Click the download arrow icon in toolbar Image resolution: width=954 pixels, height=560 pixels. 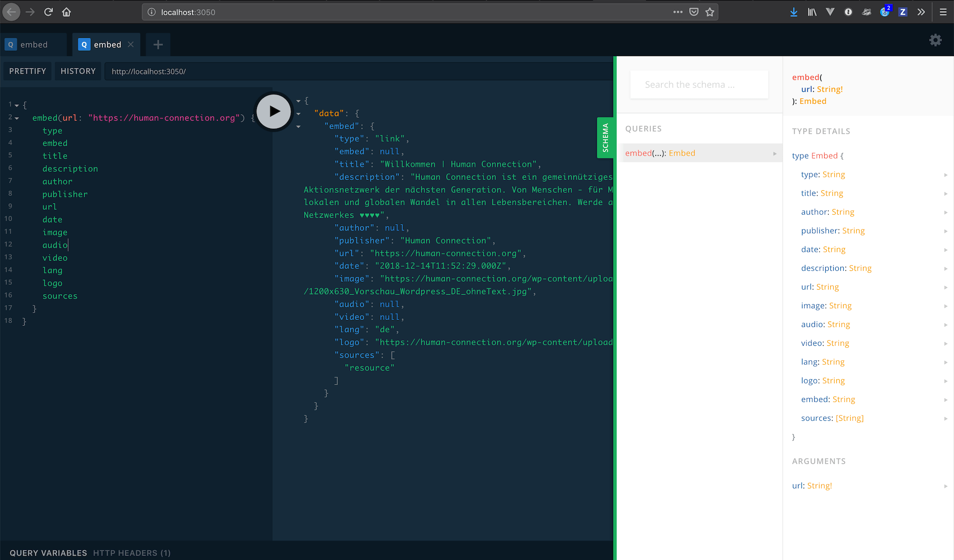pyautogui.click(x=794, y=11)
